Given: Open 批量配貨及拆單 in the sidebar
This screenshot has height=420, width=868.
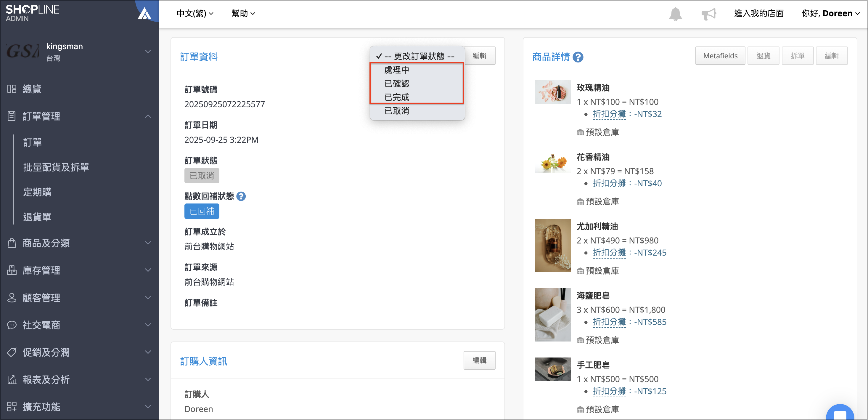Looking at the screenshot, I should tap(56, 167).
